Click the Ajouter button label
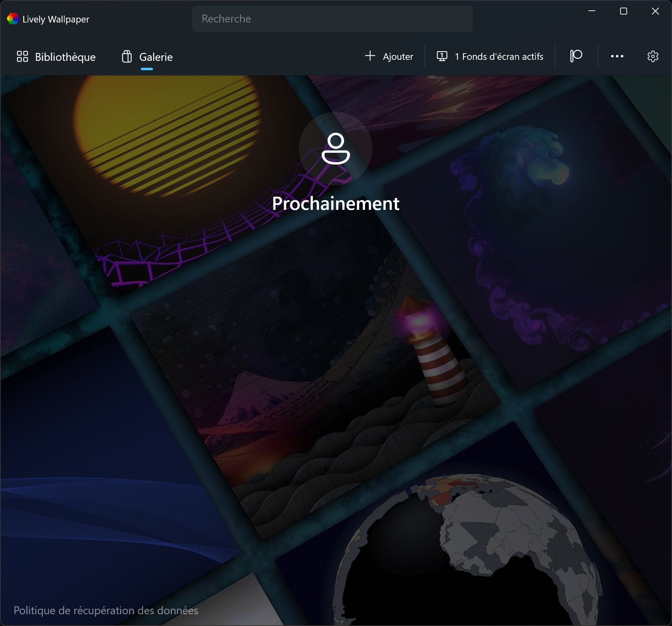Image resolution: width=672 pixels, height=626 pixels. pos(398,56)
